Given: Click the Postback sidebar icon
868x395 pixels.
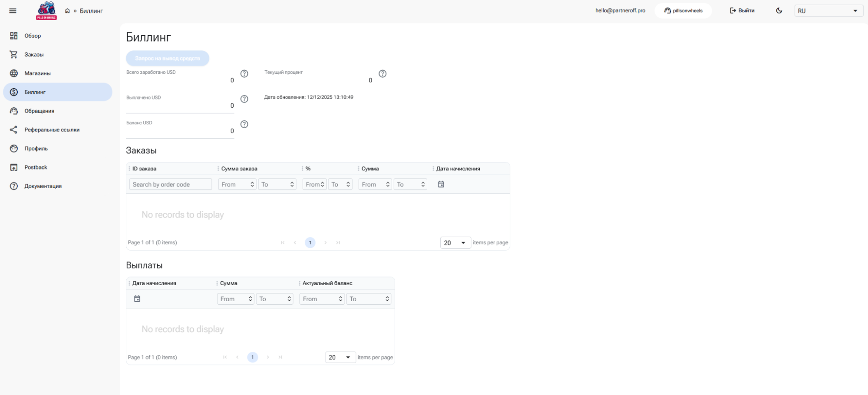Looking at the screenshot, I should (x=14, y=167).
